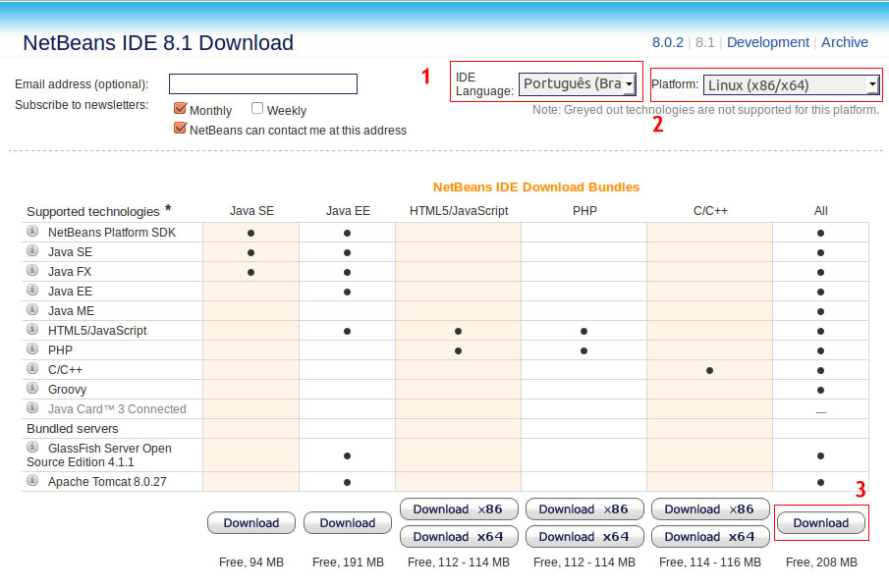889x588 pixels.
Task: Open info icon beside Java EE row
Action: (32, 290)
